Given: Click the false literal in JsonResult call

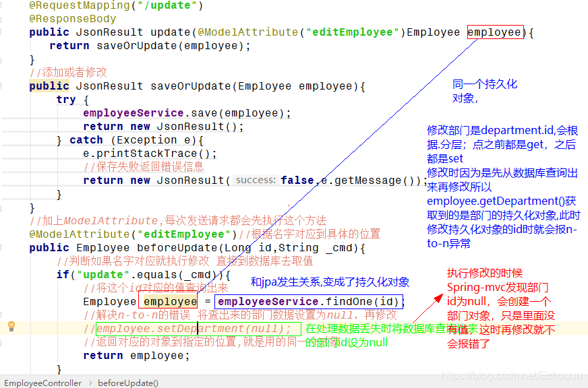Looking at the screenshot, I should pos(297,181).
